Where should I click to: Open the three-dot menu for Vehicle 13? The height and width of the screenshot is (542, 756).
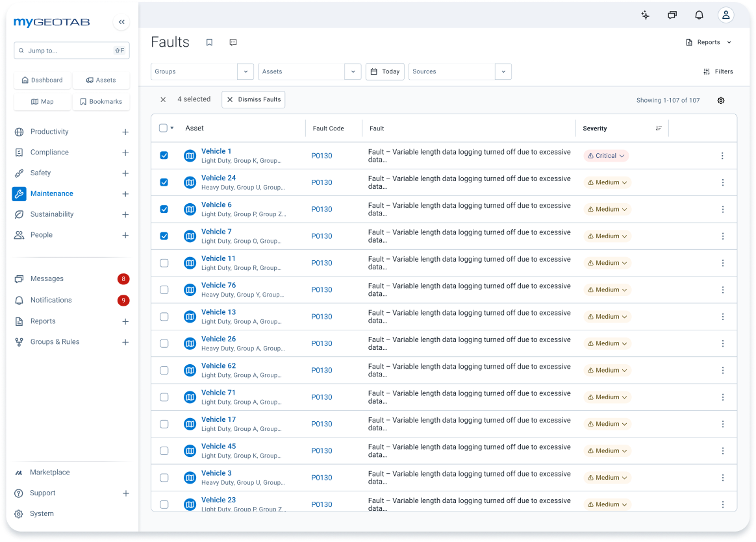[722, 317]
